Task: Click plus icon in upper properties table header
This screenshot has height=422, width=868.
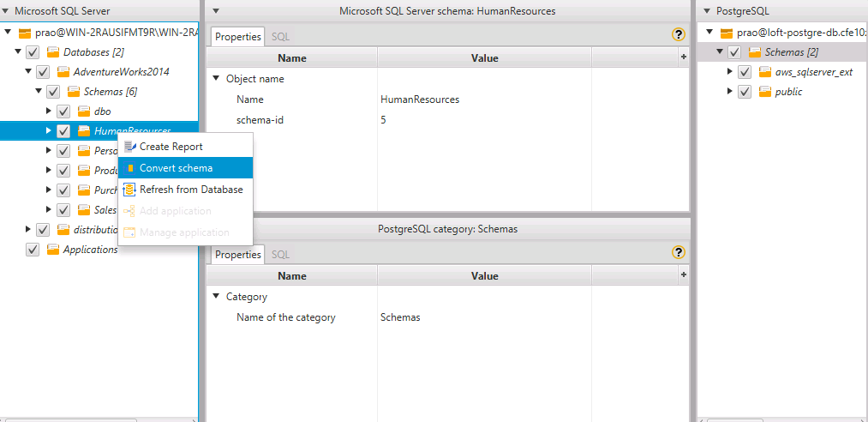Action: tap(684, 57)
